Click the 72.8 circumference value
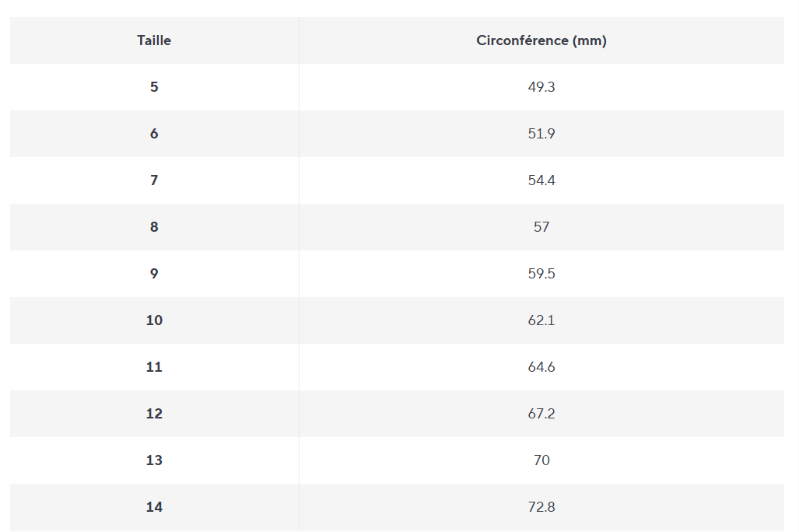 [x=541, y=507]
